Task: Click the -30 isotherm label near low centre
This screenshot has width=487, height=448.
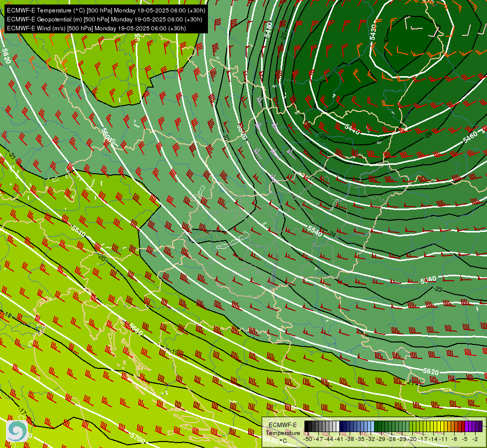Action: click(x=386, y=40)
